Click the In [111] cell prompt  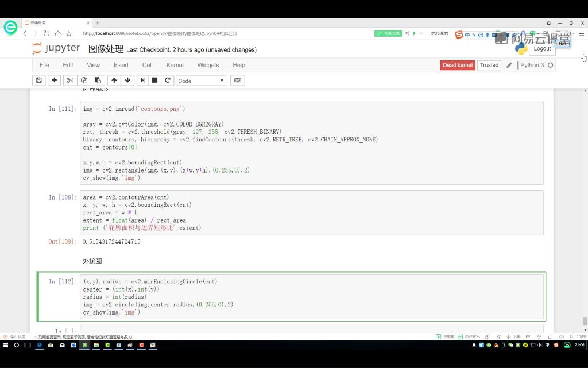(62, 109)
